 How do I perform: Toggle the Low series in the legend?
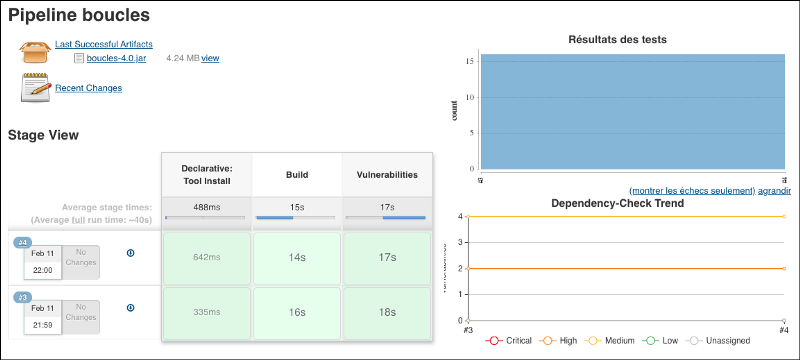pyautogui.click(x=659, y=341)
